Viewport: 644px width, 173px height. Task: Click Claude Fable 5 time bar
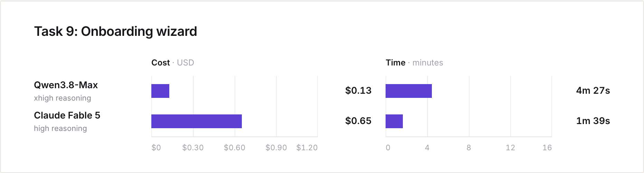[x=394, y=121]
